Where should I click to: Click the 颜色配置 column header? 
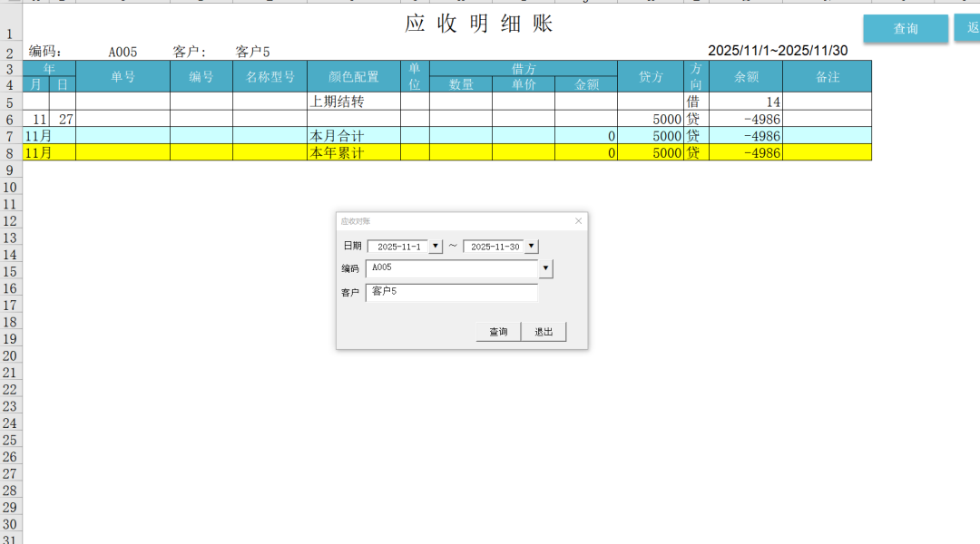coord(353,77)
